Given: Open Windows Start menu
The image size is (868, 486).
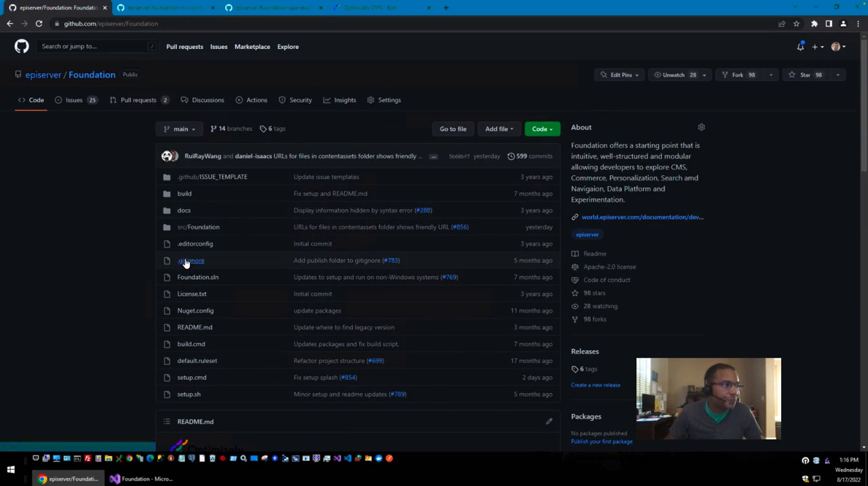Looking at the screenshot, I should pyautogui.click(x=11, y=470).
